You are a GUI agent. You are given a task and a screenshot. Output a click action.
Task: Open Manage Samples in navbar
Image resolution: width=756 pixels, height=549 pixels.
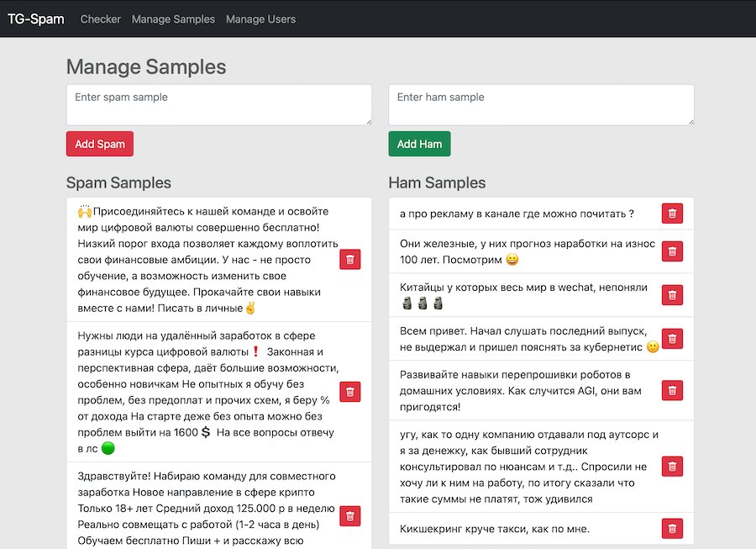click(173, 19)
